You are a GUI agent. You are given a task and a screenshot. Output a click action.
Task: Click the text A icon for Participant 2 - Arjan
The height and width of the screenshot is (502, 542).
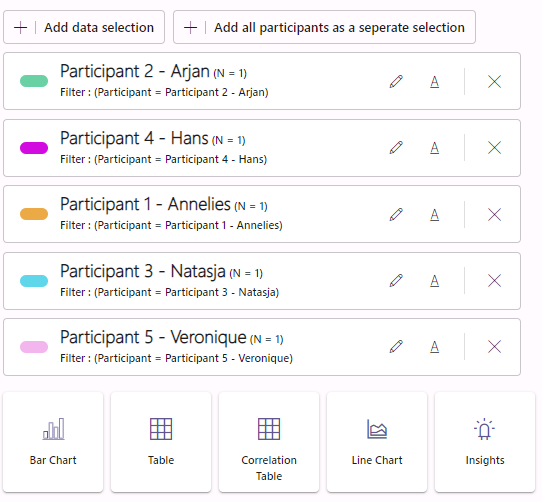434,82
